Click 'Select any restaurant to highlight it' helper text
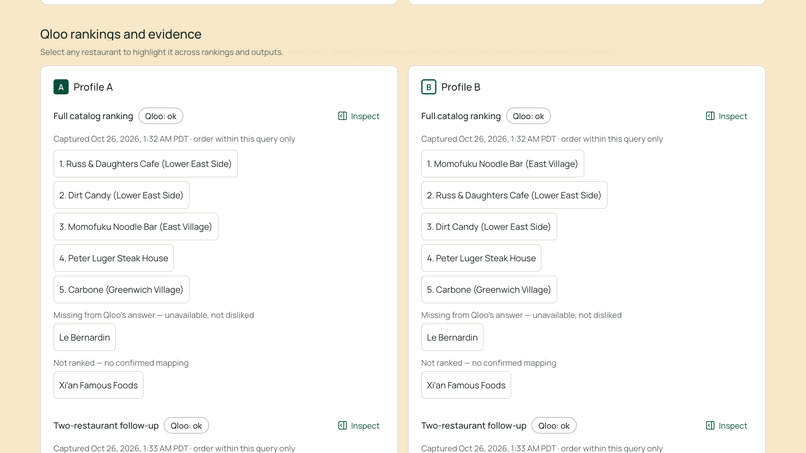Image resolution: width=806 pixels, height=453 pixels. click(161, 52)
